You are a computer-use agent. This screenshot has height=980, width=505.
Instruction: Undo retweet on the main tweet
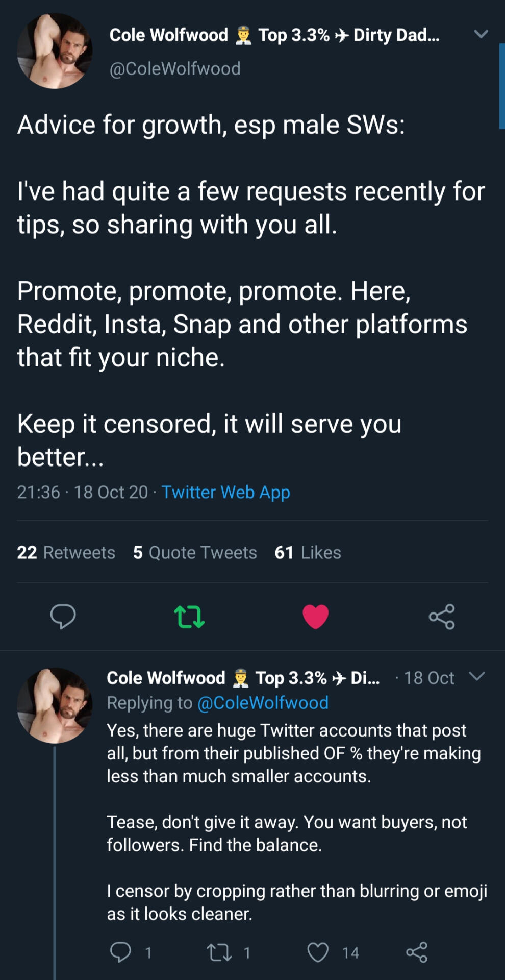point(189,616)
